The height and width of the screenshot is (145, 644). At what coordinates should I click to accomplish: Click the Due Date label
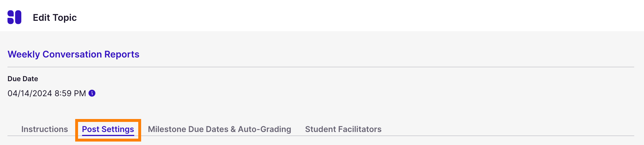pyautogui.click(x=23, y=79)
